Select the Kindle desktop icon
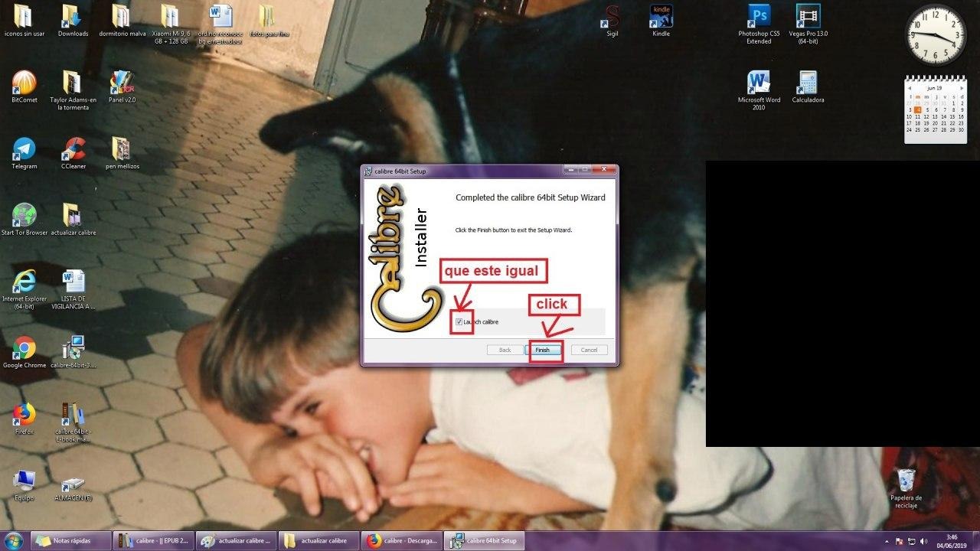The image size is (980, 551). click(661, 21)
